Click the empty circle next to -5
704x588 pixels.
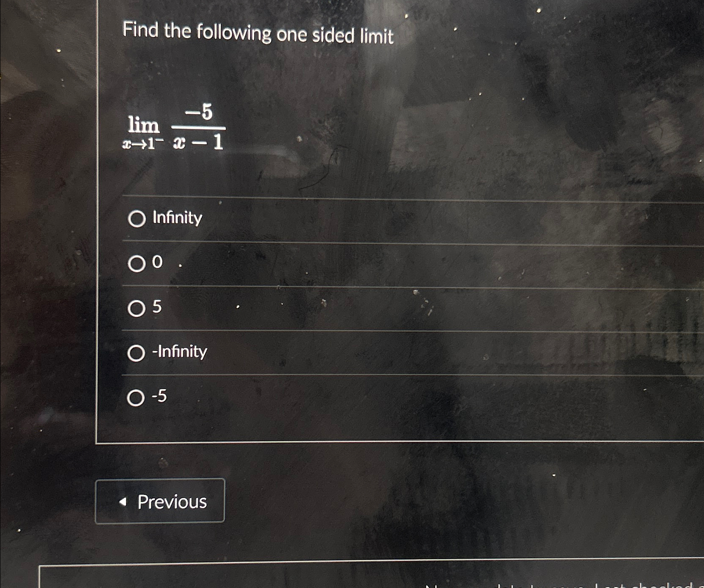136,398
